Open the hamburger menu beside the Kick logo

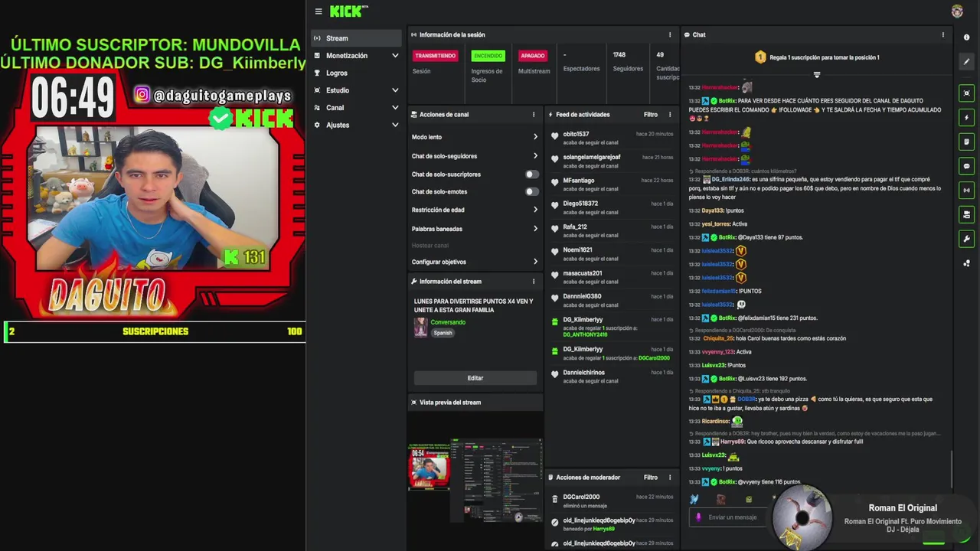[318, 11]
